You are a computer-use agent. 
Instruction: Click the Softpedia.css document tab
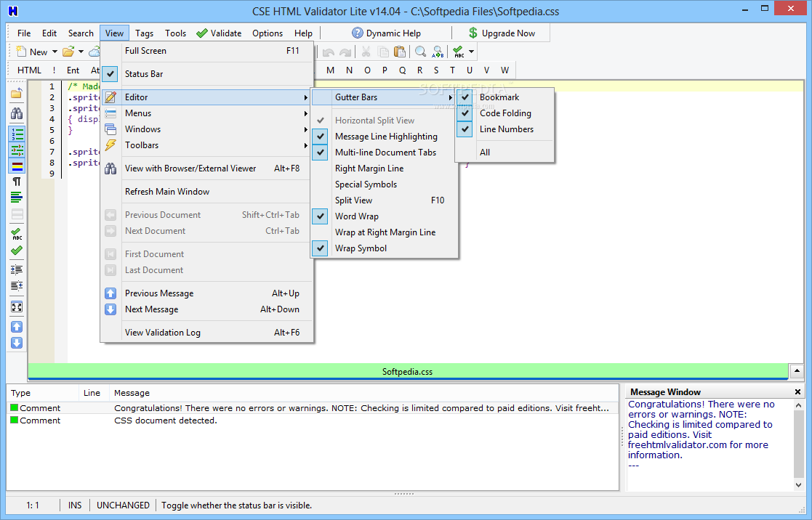click(x=408, y=372)
